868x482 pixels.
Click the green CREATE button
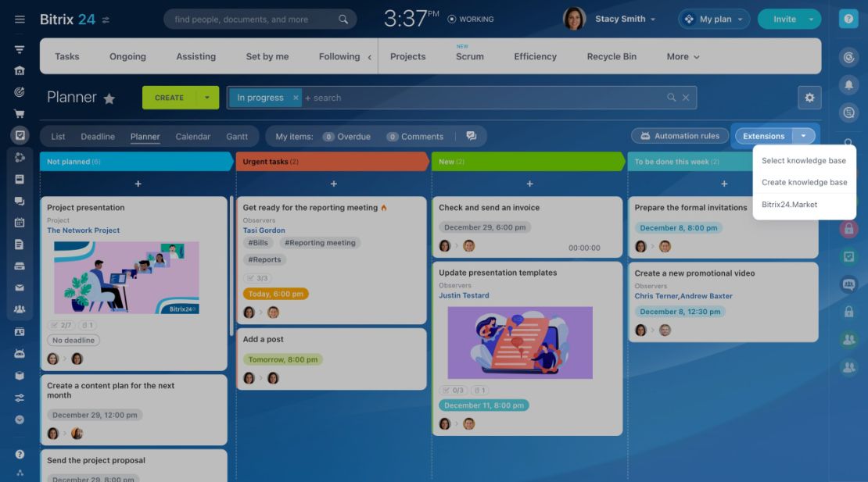tap(169, 98)
